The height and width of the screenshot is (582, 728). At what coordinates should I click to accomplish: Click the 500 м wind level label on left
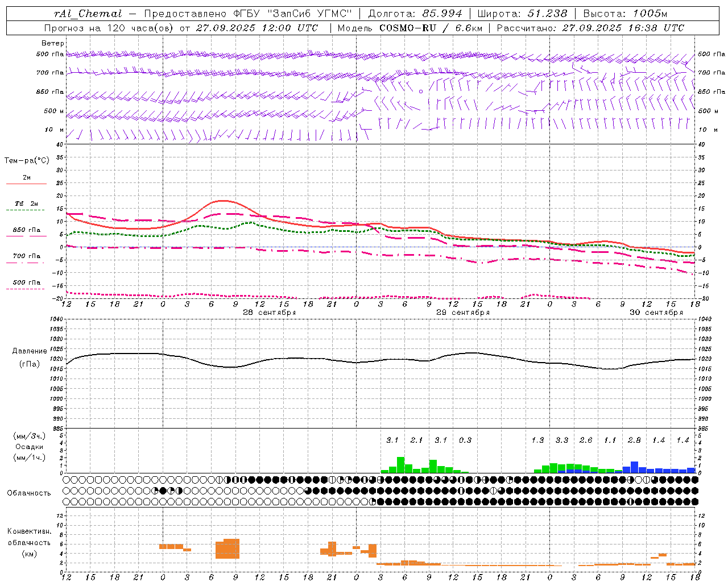point(54,111)
